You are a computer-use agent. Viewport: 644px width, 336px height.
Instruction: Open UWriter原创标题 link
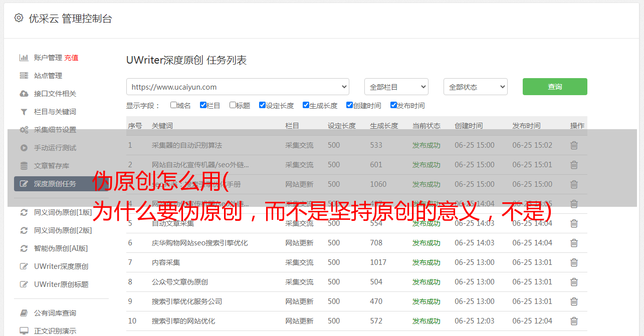click(61, 284)
